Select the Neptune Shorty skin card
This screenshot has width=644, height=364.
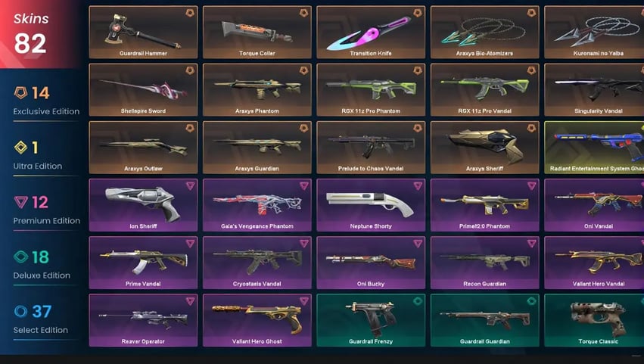[371, 205]
